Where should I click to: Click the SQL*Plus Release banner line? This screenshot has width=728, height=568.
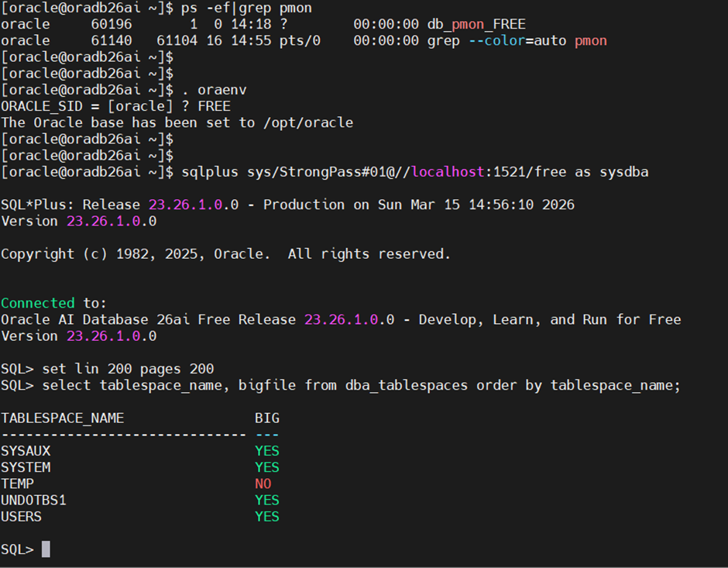click(287, 205)
